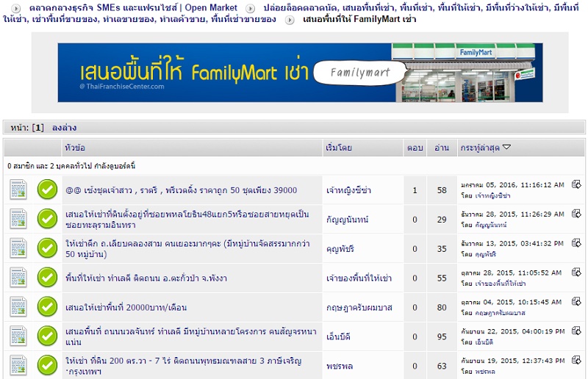588x379 pixels.
Task: Click breadcrumb arrow before ปล่อยล็อคตลาดนัด link
Action: click(x=250, y=8)
